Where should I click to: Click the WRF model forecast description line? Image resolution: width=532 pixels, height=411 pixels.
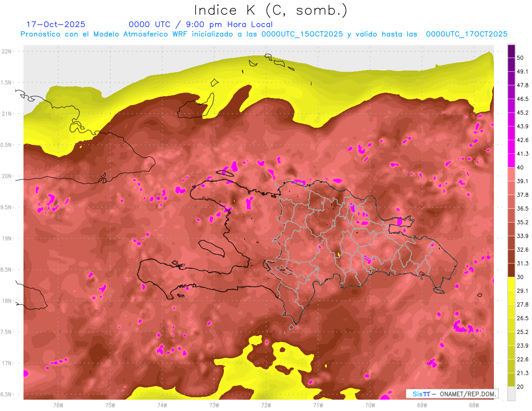[264, 34]
